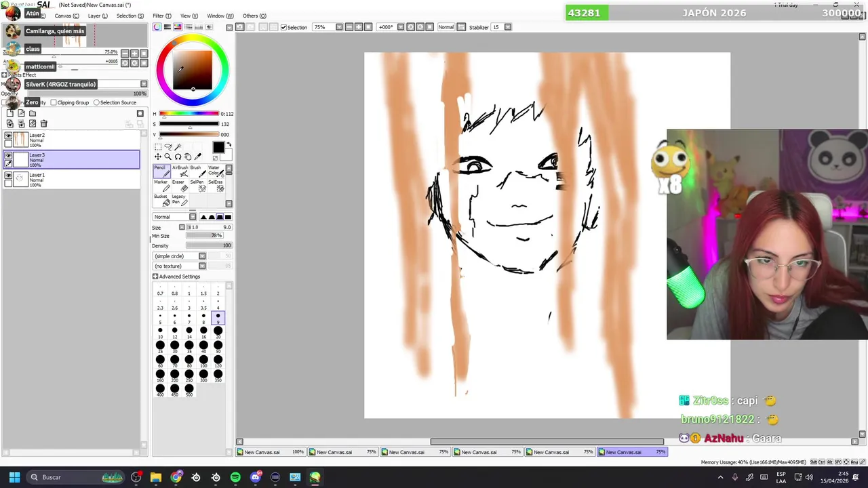Choose the rectangular Selection tool
868x488 pixels.
point(158,147)
